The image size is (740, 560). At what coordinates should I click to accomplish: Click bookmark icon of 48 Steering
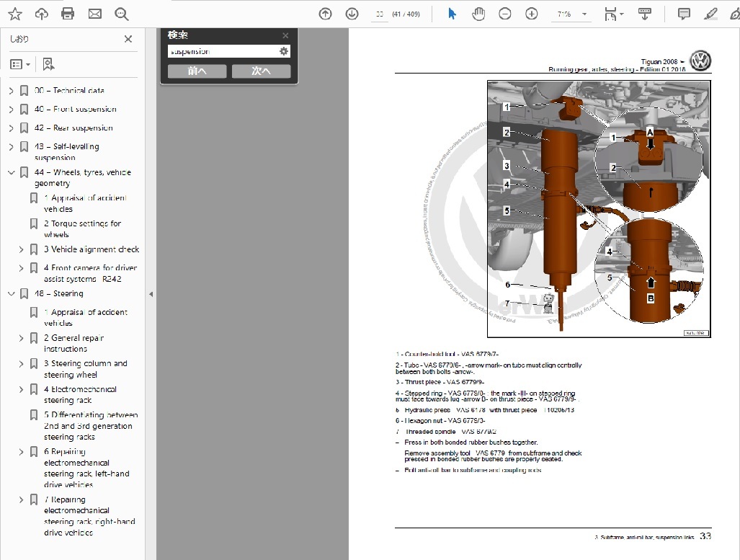24,293
